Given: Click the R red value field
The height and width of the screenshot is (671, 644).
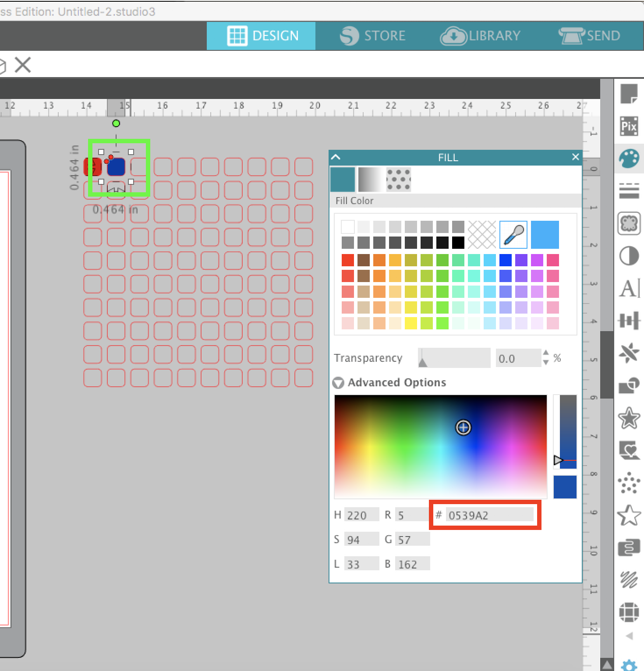Looking at the screenshot, I should point(412,515).
